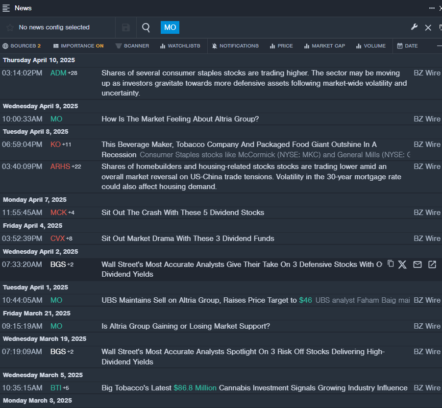Click BZ Wire source on the BTI row
The width and height of the screenshot is (442, 408).
tap(427, 388)
